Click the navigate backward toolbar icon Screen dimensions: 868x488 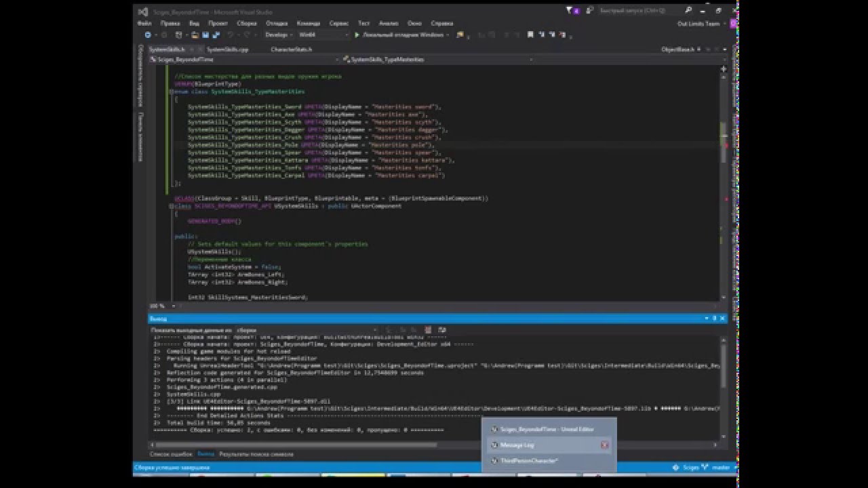point(148,35)
